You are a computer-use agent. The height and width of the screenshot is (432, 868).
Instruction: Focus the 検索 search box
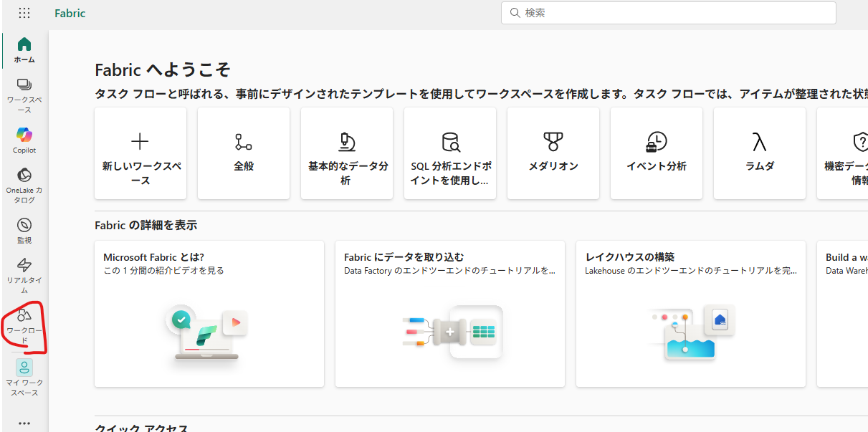669,12
